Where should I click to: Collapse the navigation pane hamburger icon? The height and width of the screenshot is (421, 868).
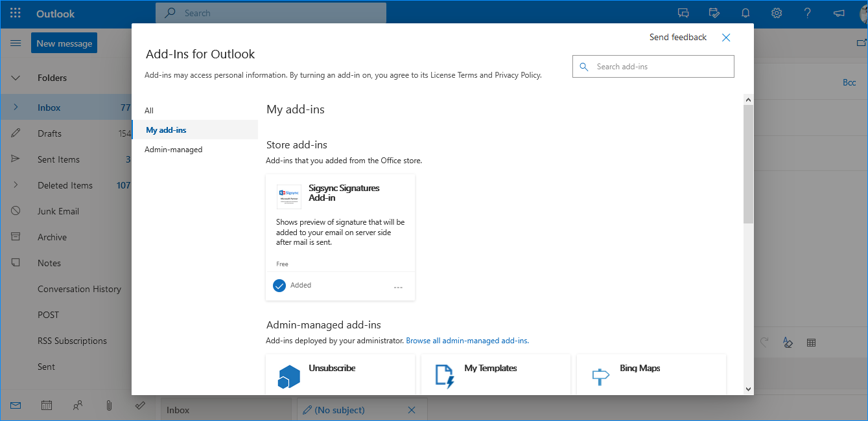coord(16,43)
